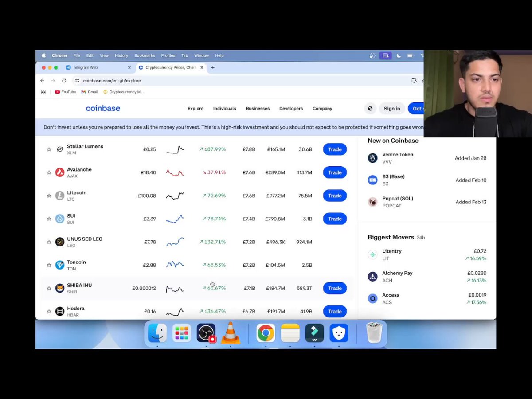Open the Notes app in Dock
Viewport: 532px width, 399px height.
pyautogui.click(x=290, y=333)
